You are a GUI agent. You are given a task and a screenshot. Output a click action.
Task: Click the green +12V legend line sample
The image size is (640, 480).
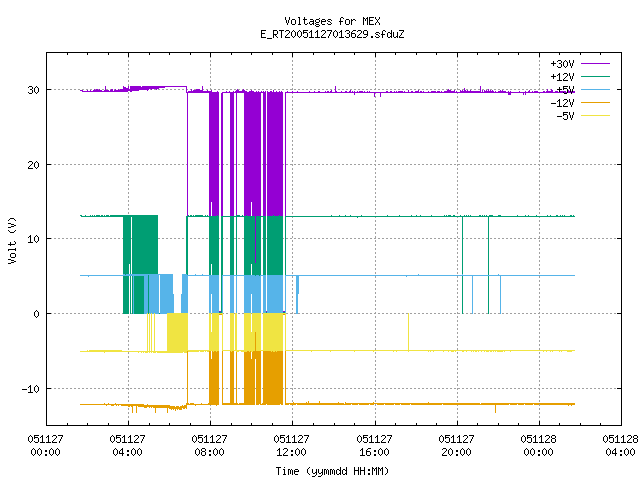pyautogui.click(x=595, y=76)
